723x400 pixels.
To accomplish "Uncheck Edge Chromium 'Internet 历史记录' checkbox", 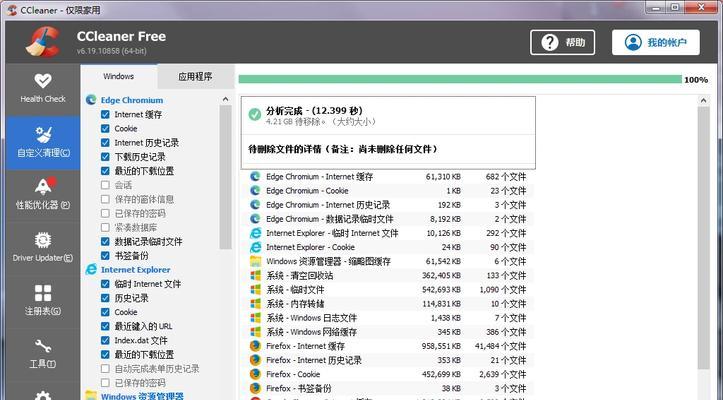I will pos(105,143).
